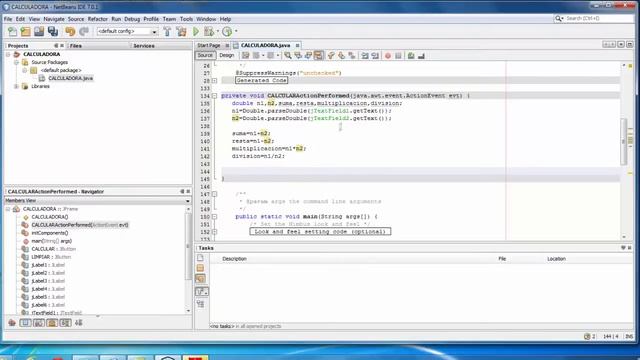Toggle Show Inherited Members filter icon
This screenshot has width=640, height=360.
(12, 323)
